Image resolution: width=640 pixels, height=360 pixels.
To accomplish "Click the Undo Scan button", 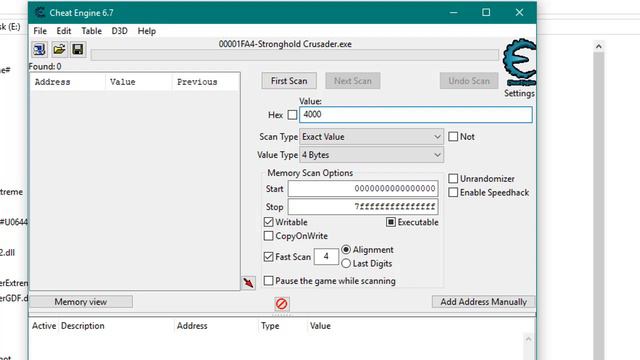I will [469, 81].
